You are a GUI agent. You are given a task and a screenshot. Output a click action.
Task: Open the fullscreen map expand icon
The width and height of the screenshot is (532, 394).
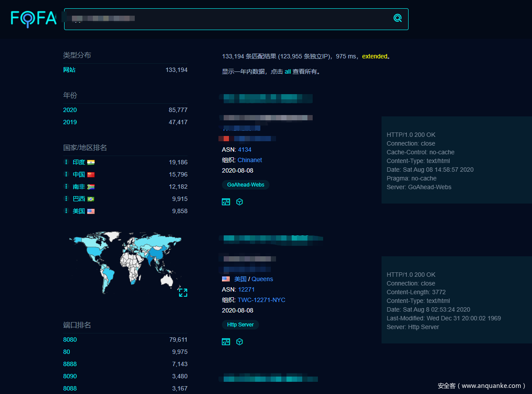pos(183,292)
